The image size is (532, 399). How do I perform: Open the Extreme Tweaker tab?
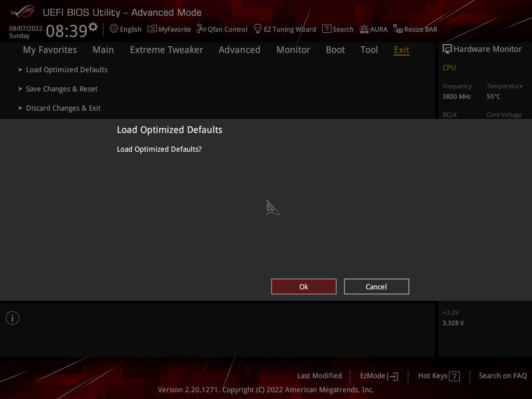pyautogui.click(x=166, y=50)
